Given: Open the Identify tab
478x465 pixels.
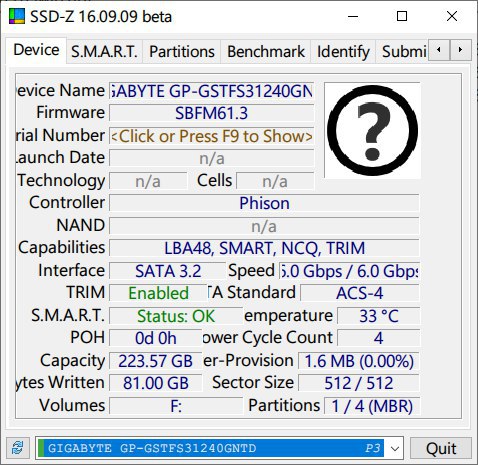Looking at the screenshot, I should (343, 52).
